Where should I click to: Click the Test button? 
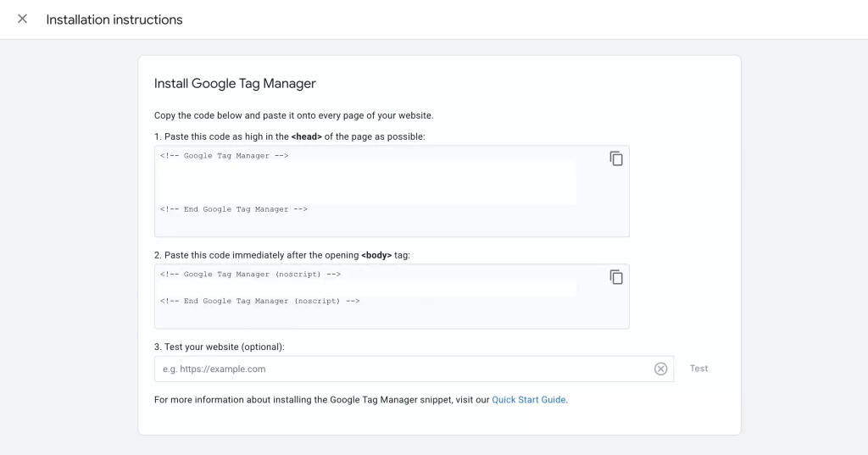coord(698,369)
